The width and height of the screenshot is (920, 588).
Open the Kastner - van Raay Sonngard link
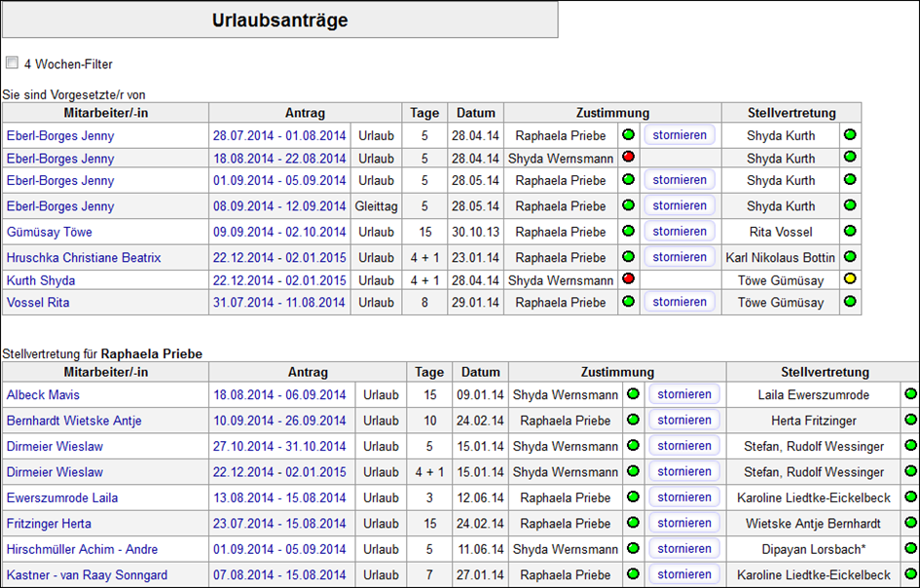(87, 575)
